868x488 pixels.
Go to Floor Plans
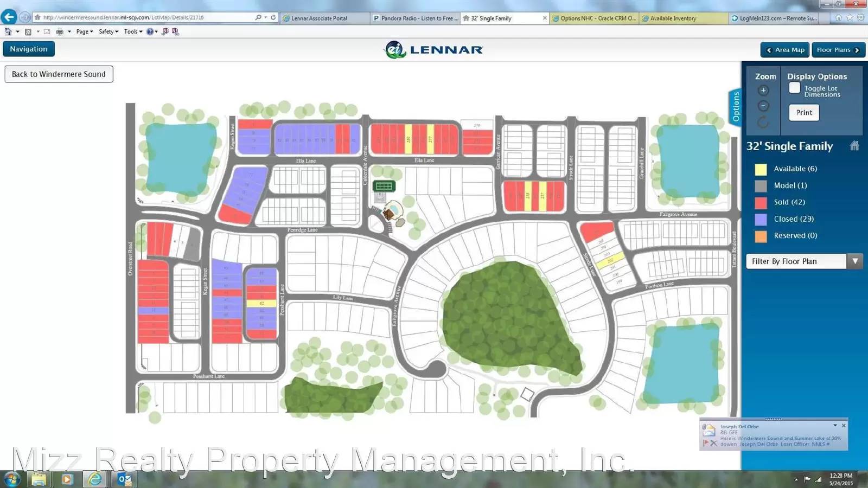(838, 50)
